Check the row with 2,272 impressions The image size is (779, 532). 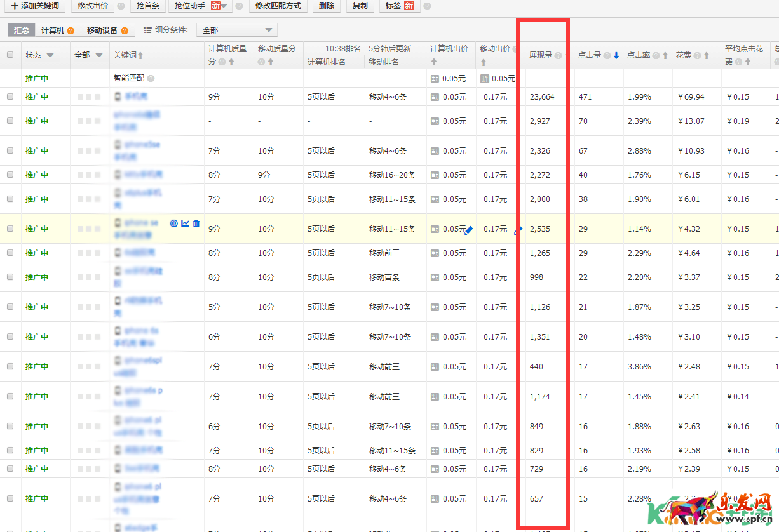point(10,175)
